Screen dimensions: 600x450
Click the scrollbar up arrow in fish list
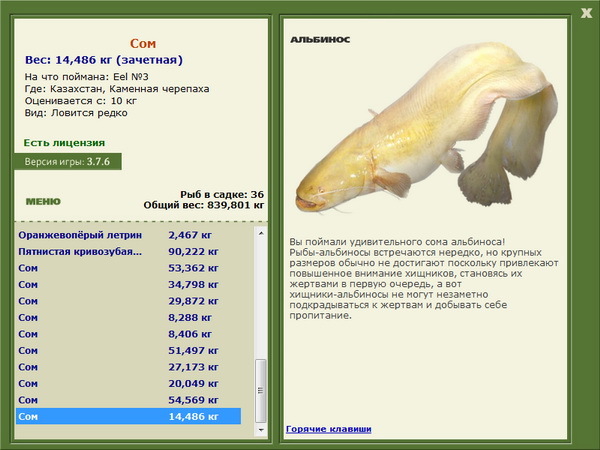[261, 233]
